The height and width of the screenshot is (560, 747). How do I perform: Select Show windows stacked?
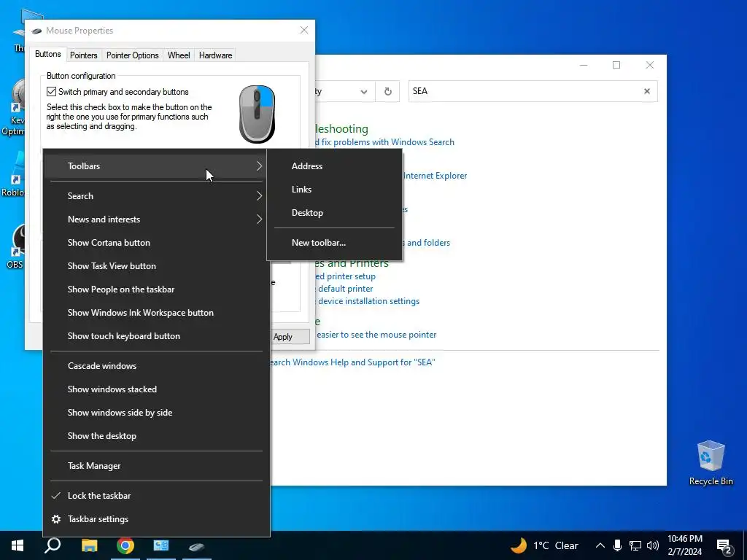[x=157, y=389]
